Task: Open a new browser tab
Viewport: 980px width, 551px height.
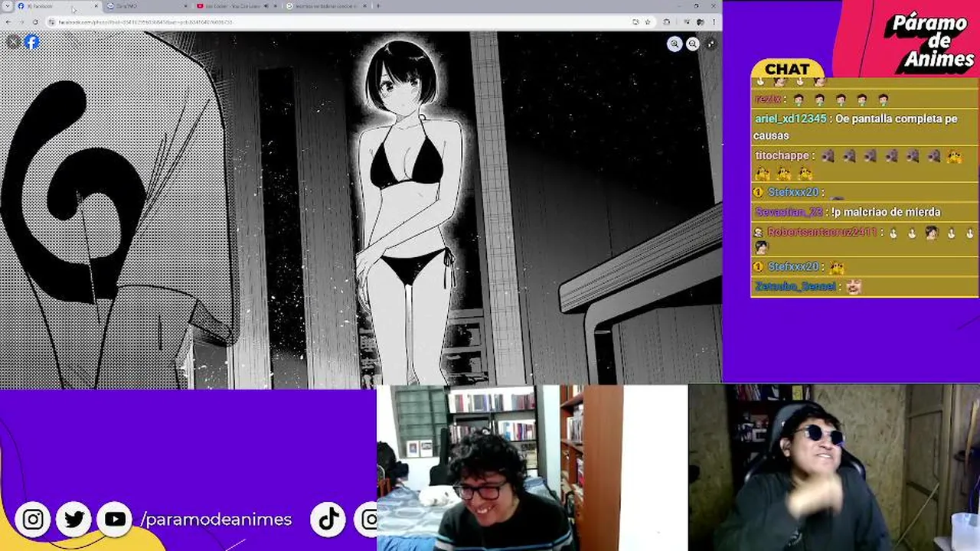Action: [378, 6]
